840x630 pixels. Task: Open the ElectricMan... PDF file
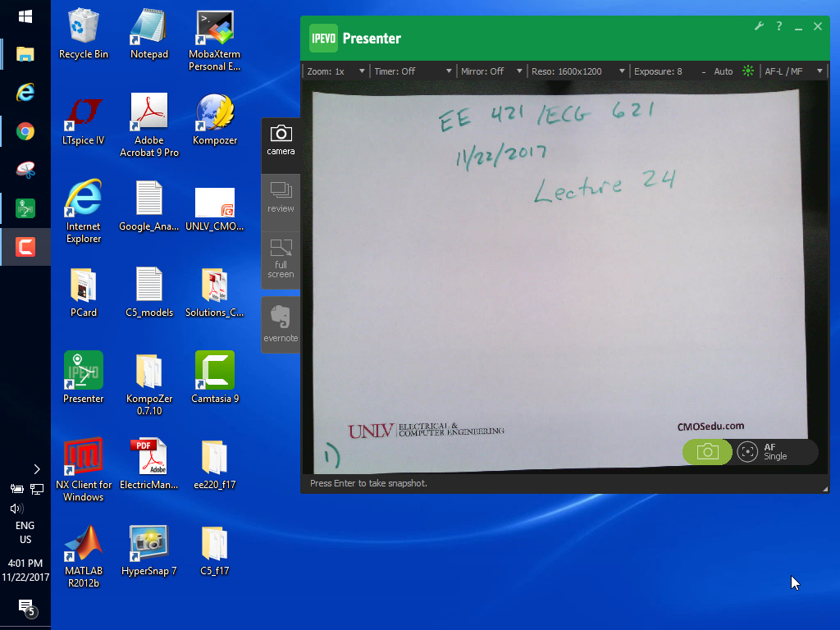pos(149,464)
